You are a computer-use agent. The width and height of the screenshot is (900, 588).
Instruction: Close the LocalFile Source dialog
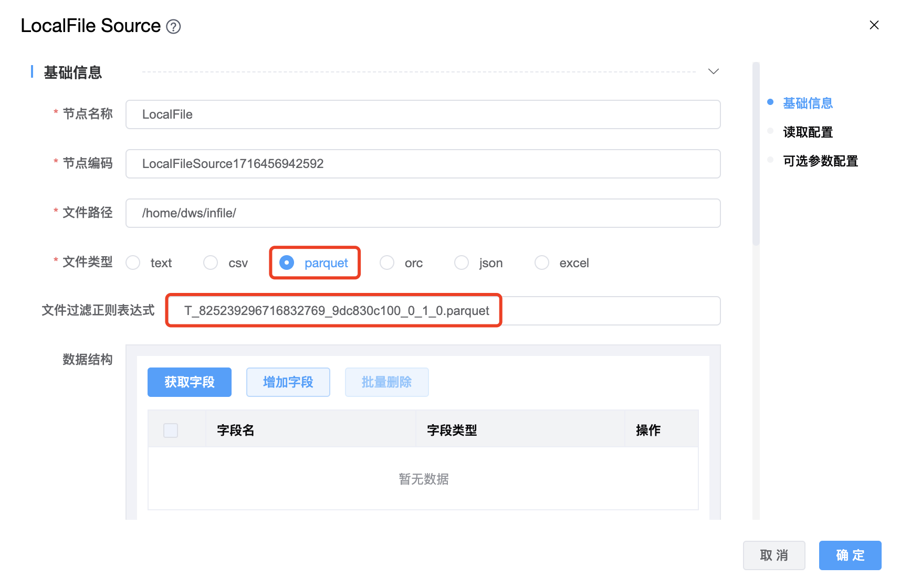pyautogui.click(x=874, y=25)
